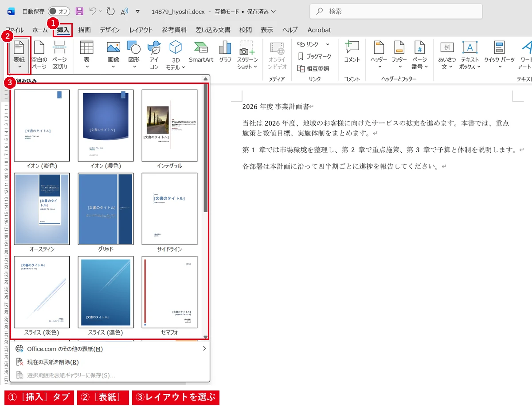This screenshot has height=410, width=532.
Task: Open the フッター footer dropdown
Action: click(x=399, y=55)
